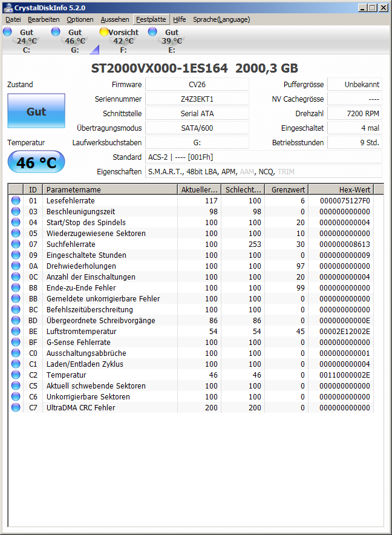Click the CrystalDiskInfo title bar app icon
This screenshot has width=392, height=535.
click(8, 7)
